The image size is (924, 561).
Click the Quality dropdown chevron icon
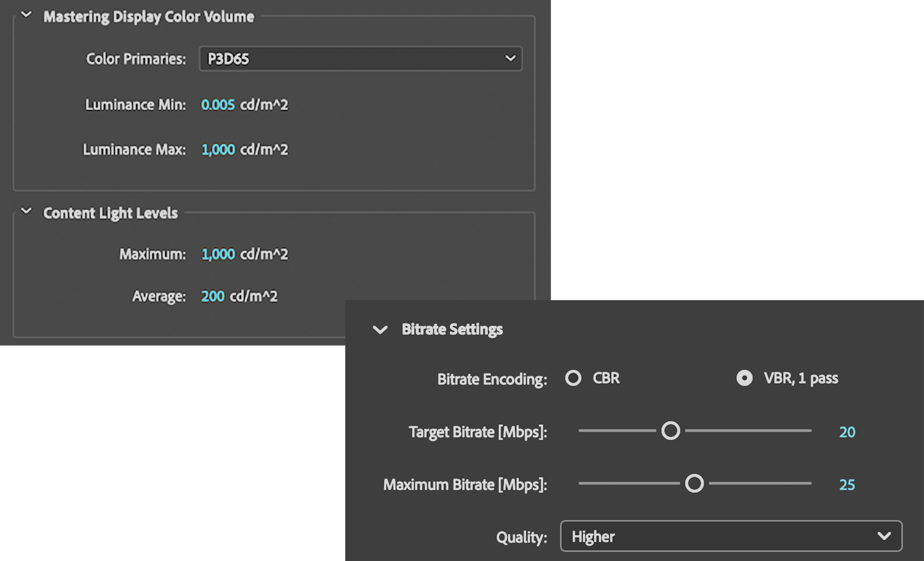tap(884, 536)
